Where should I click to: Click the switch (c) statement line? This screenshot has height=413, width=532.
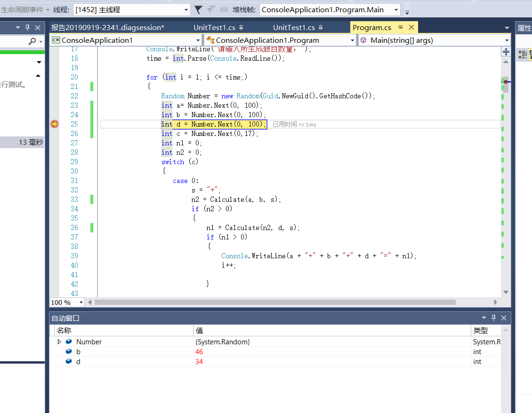click(180, 162)
